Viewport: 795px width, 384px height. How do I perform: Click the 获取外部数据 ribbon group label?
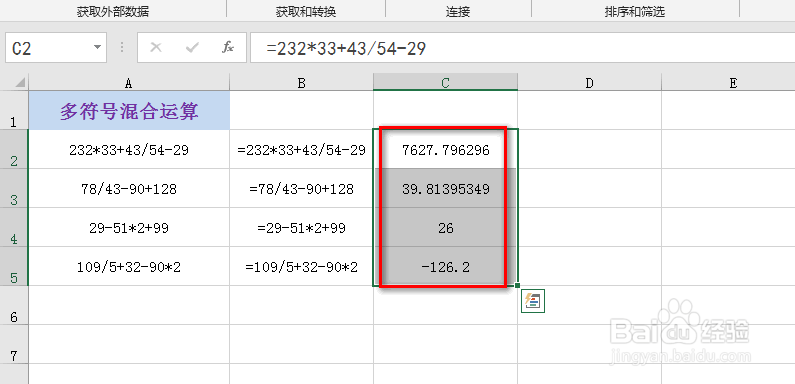point(113,12)
